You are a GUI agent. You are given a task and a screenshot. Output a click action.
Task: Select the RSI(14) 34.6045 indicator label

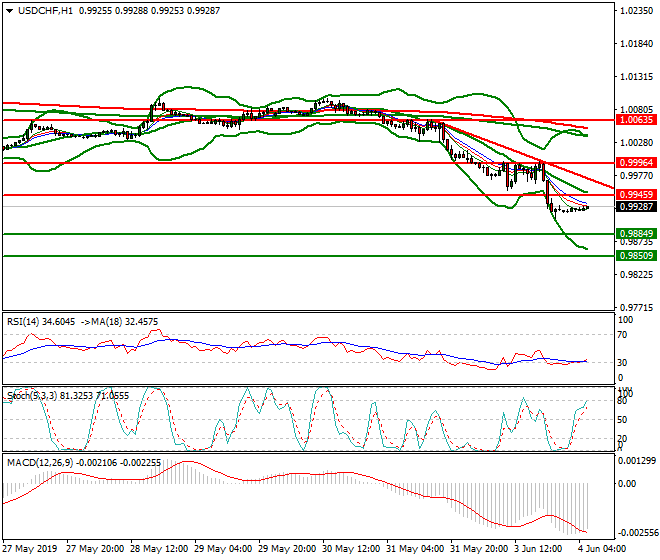tap(41, 322)
